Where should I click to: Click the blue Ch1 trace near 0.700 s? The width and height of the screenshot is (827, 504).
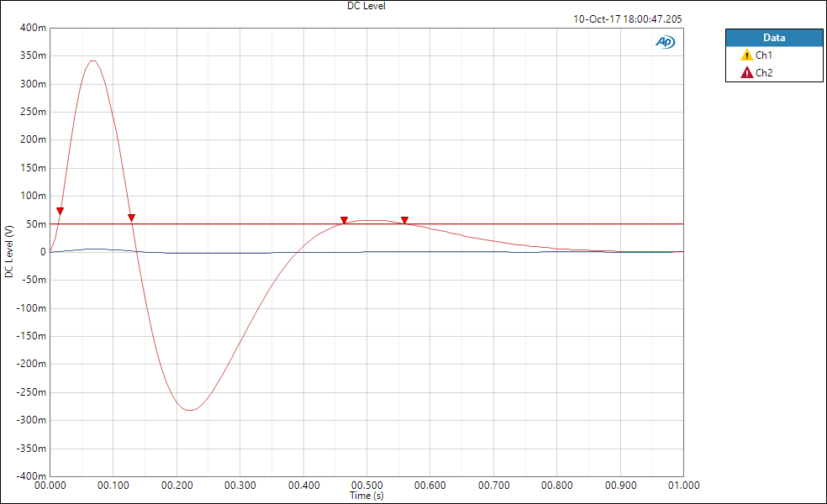[493, 251]
